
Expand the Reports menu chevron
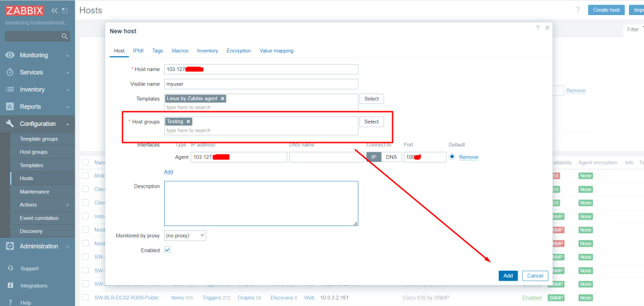67,107
